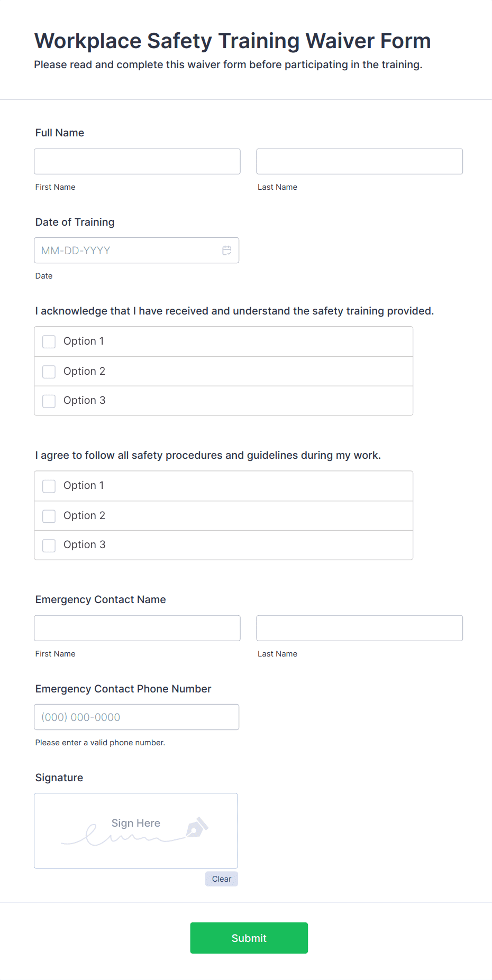492x980 pixels.
Task: Click the Emergency Contact First Name field
Action: point(136,628)
